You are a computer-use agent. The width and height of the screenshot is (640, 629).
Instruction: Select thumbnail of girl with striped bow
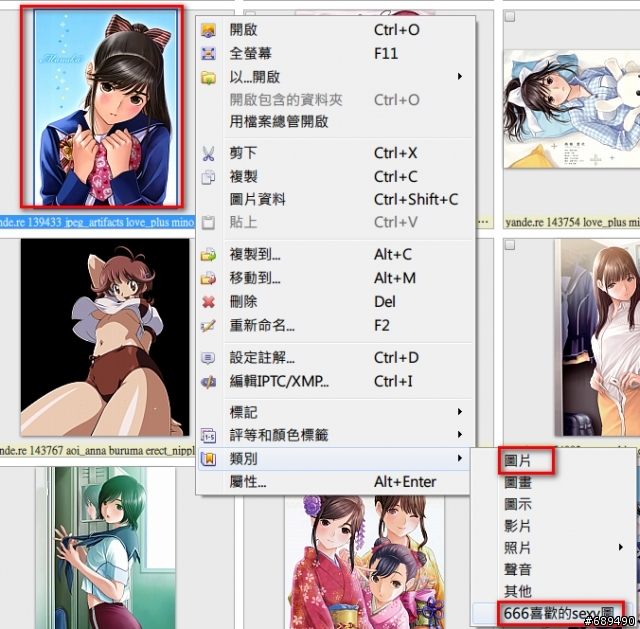coord(106,107)
